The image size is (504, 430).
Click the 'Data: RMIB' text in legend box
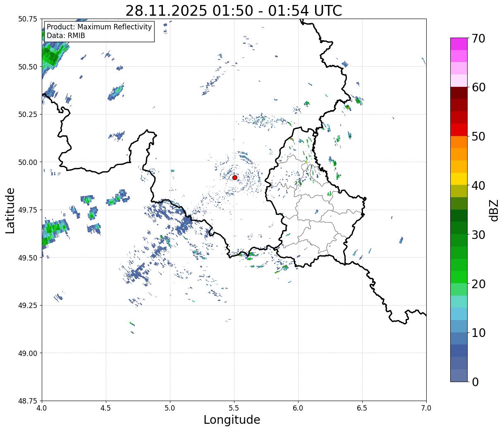pyautogui.click(x=66, y=36)
